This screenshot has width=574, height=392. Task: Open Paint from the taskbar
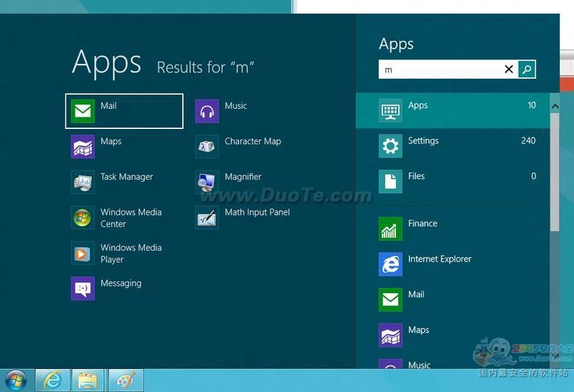tap(126, 381)
